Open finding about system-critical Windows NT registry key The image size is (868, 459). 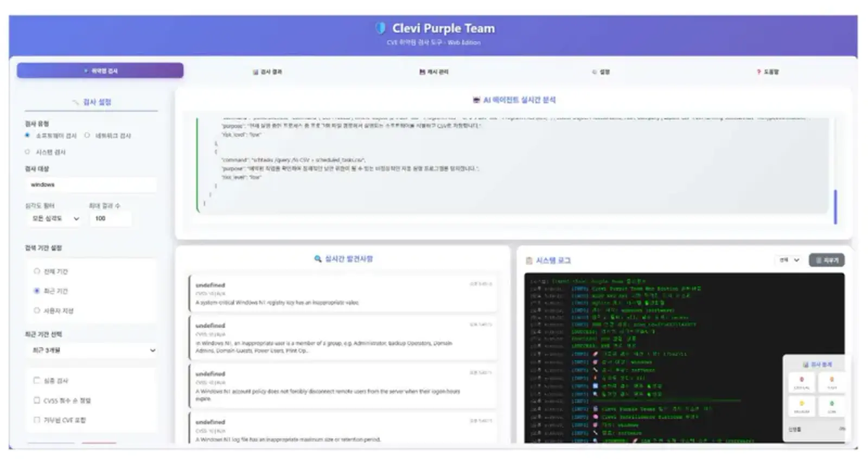pos(343,294)
